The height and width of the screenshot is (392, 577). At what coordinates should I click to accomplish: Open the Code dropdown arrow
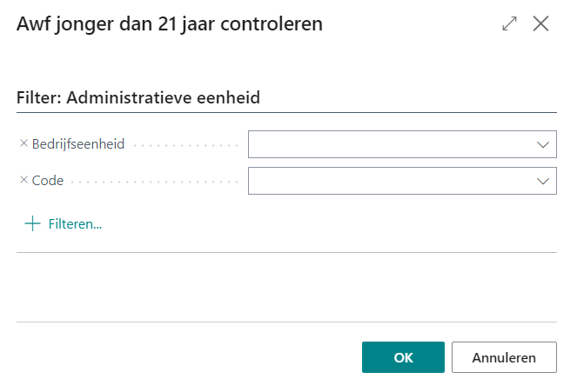pyautogui.click(x=544, y=181)
